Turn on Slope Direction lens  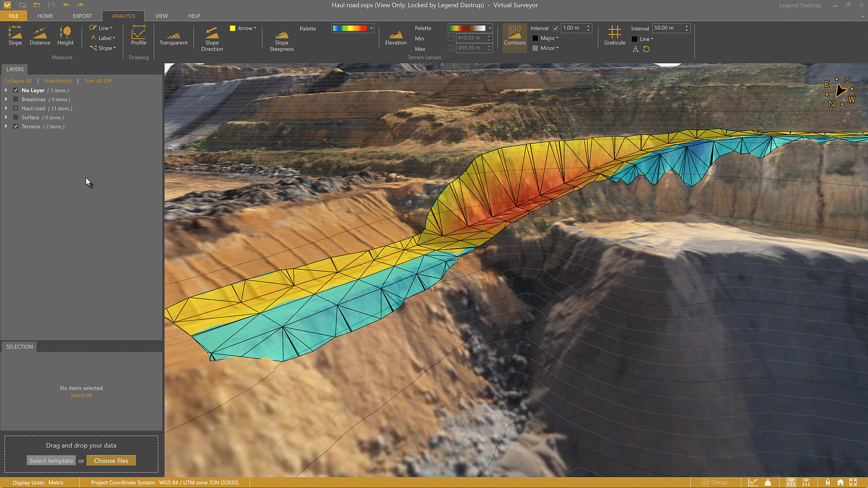[212, 39]
